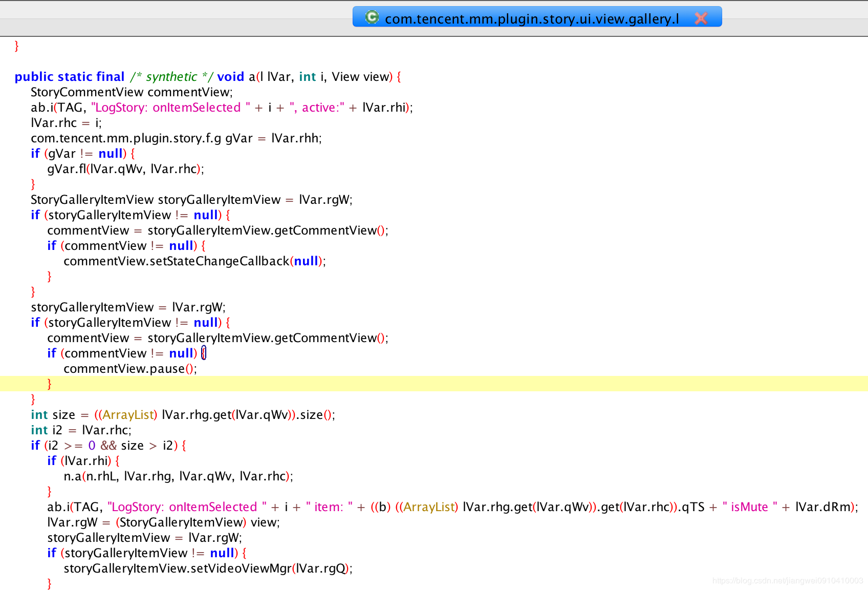Click the 'if (lVar.rhi) {' line
The height and width of the screenshot is (590, 868).
pos(83,461)
